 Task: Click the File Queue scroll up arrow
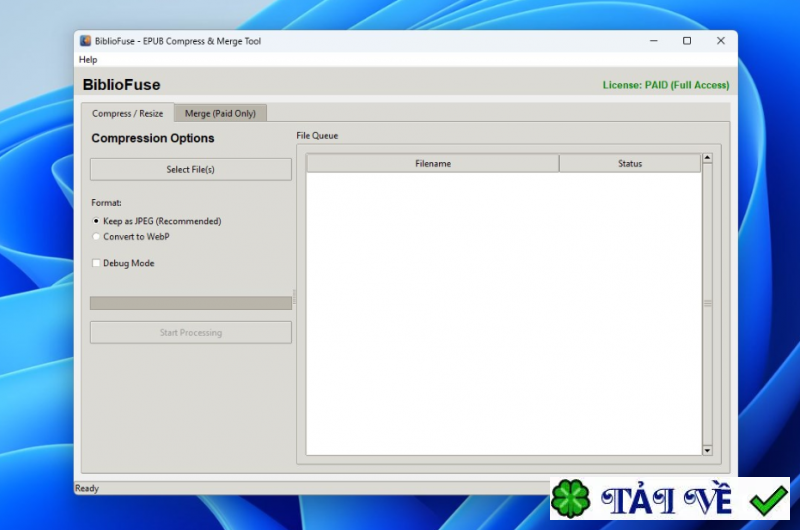click(707, 158)
